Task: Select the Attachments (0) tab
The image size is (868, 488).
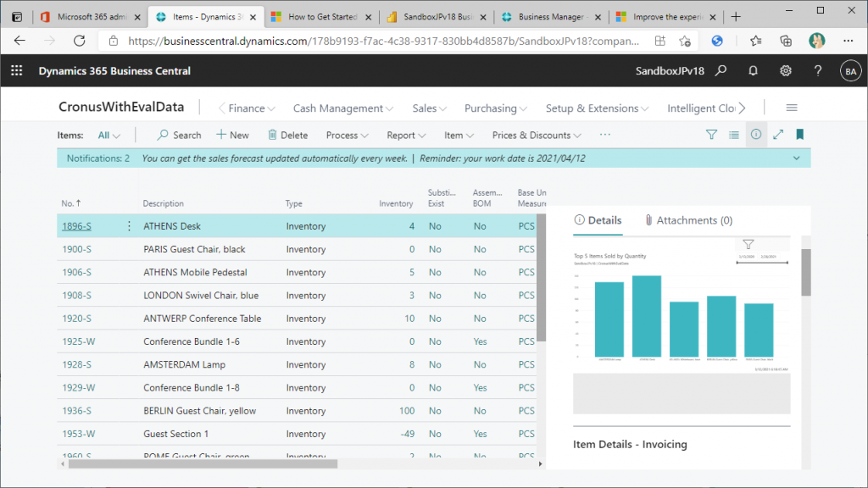Action: [688, 220]
